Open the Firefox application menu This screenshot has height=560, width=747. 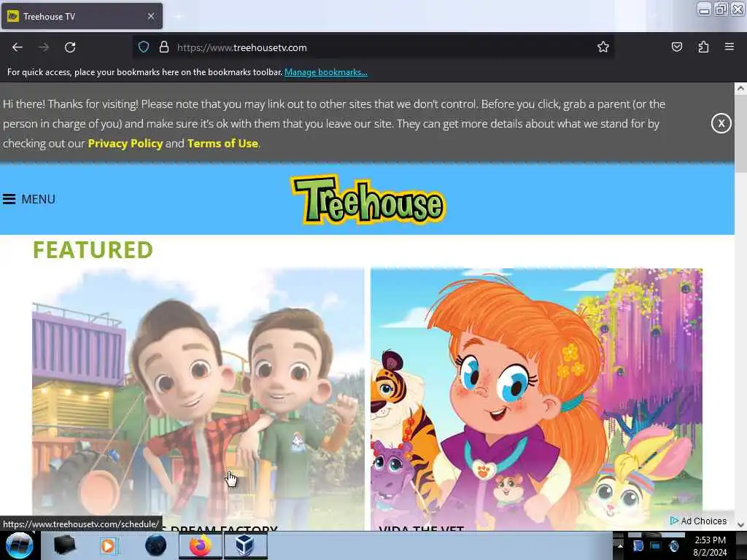pos(729,47)
